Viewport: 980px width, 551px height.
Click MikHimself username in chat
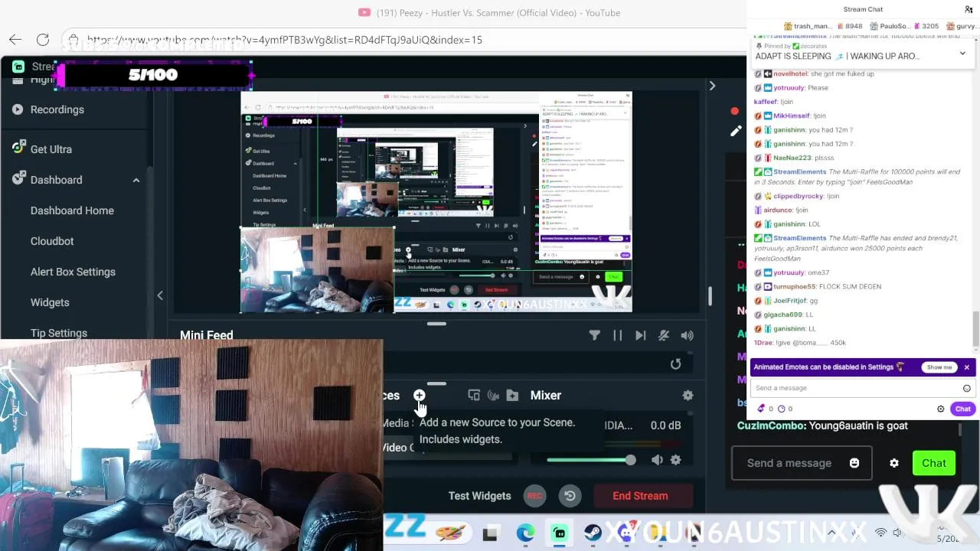pyautogui.click(x=791, y=116)
